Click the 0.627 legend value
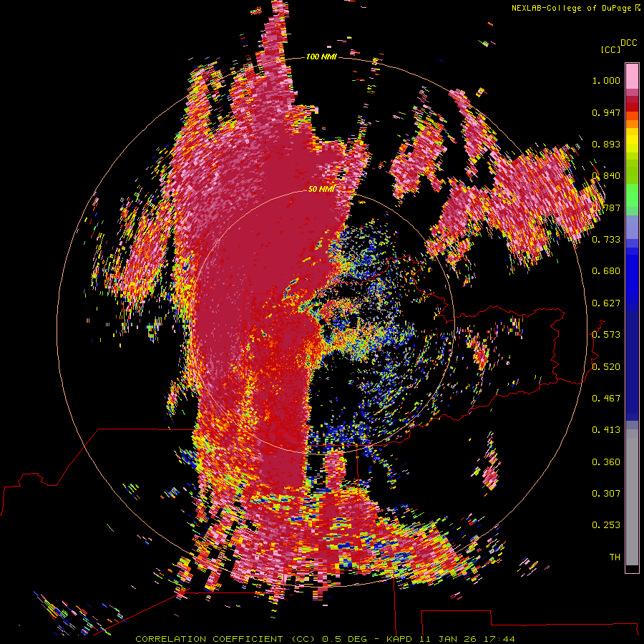This screenshot has width=644, height=644. [606, 303]
